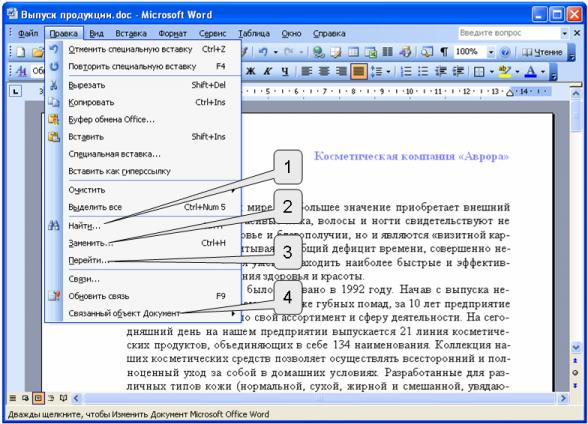Click the new blank document icon

pyautogui.click(x=20, y=52)
